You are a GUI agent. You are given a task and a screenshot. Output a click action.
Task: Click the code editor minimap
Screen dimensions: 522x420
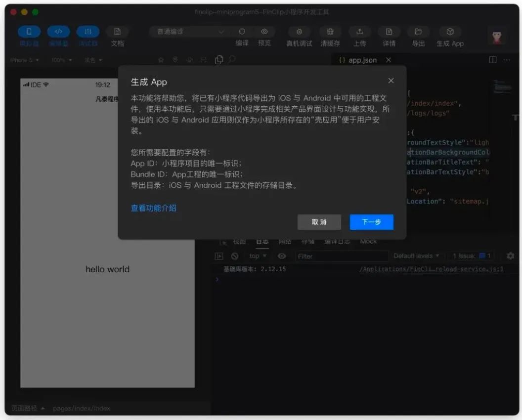(x=502, y=86)
